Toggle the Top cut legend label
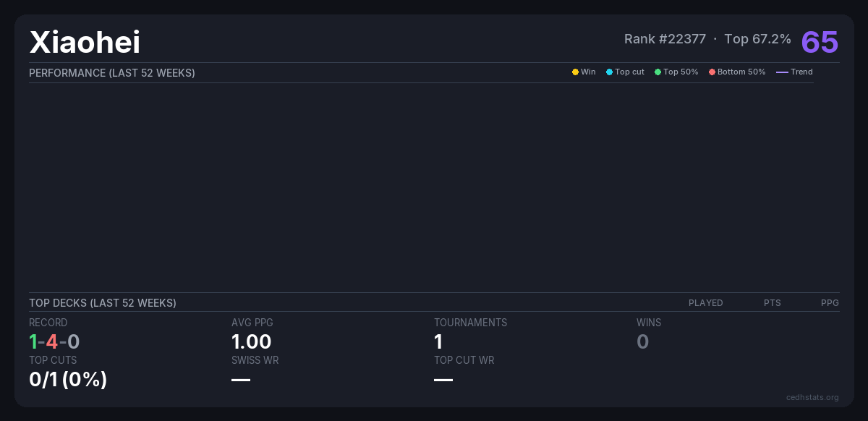Image resolution: width=868 pixels, height=421 pixels. 629,72
